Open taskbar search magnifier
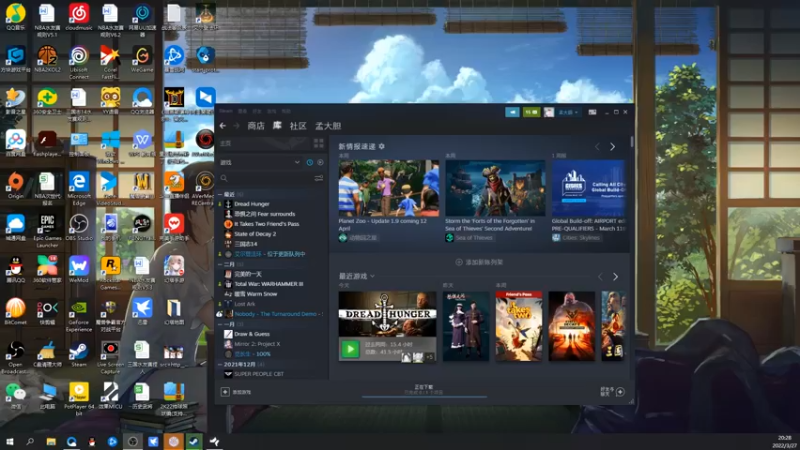 pos(30,441)
